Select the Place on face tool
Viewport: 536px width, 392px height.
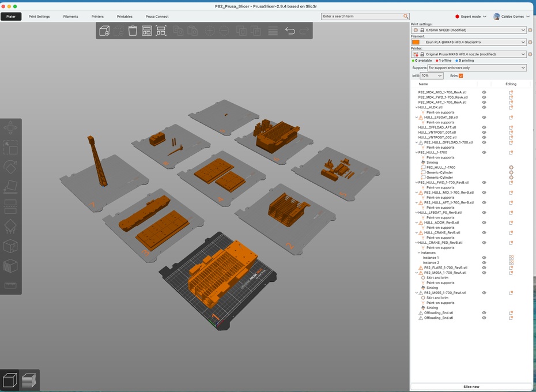[10, 187]
